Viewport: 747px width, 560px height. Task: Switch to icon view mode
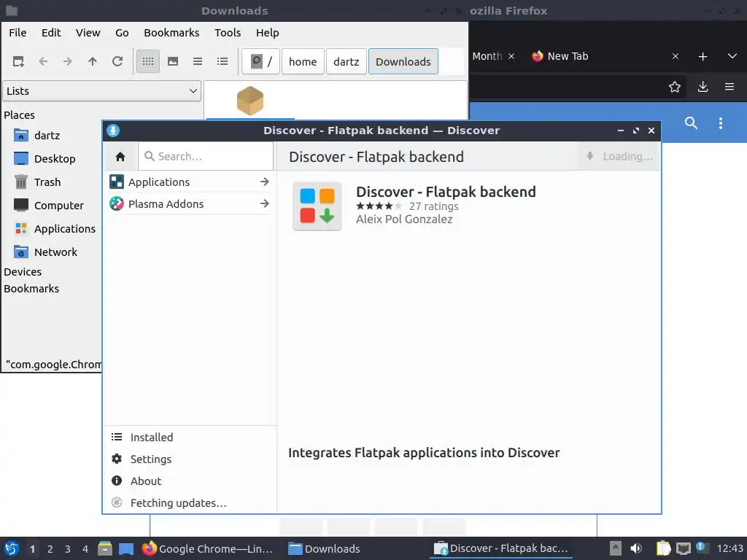(148, 61)
